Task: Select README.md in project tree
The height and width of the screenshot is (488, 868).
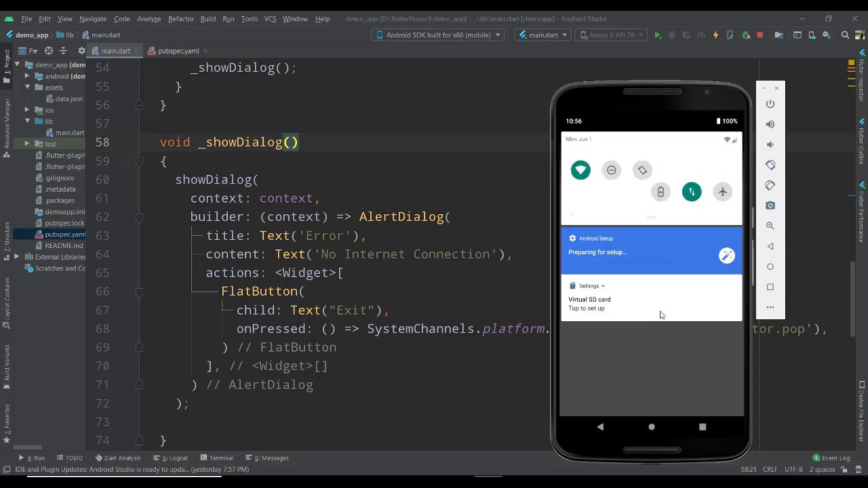Action: pyautogui.click(x=64, y=245)
